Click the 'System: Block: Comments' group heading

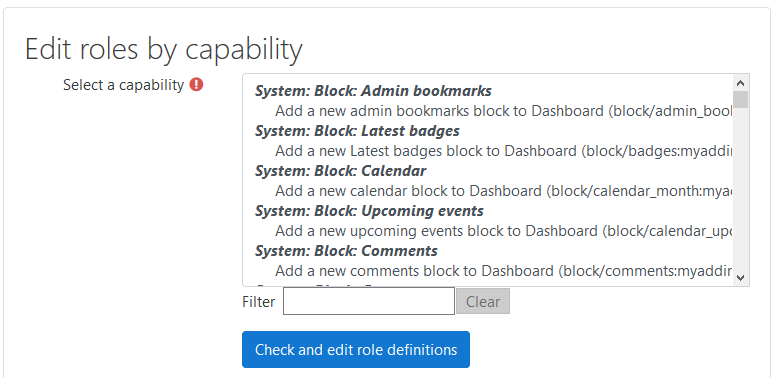346,251
